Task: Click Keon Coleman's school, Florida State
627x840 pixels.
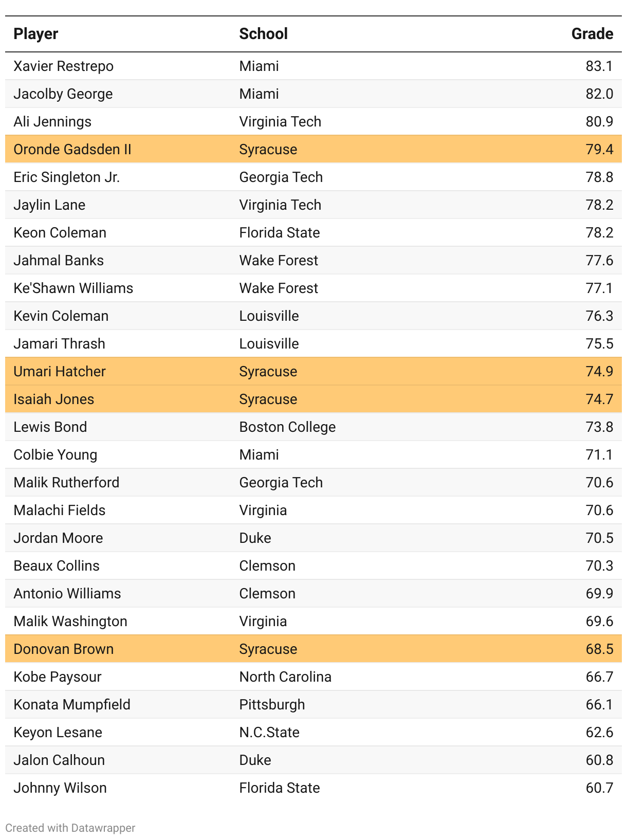Action: pyautogui.click(x=280, y=233)
